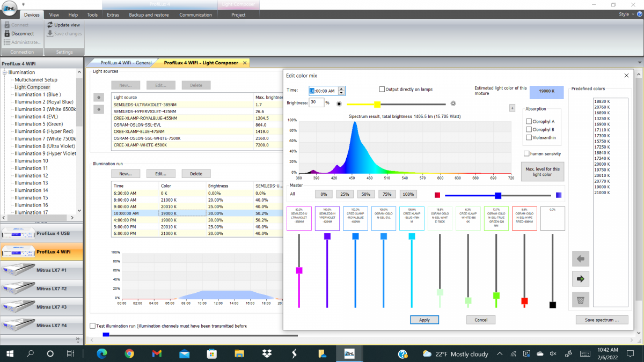
Task: Close the Light Composer tab
Action: coord(245,63)
